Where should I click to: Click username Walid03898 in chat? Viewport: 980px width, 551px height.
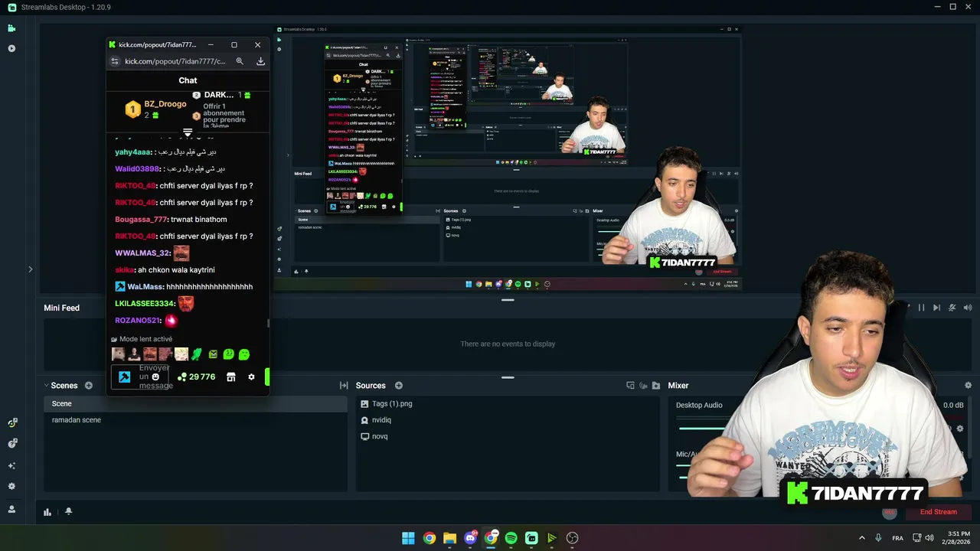pyautogui.click(x=138, y=169)
